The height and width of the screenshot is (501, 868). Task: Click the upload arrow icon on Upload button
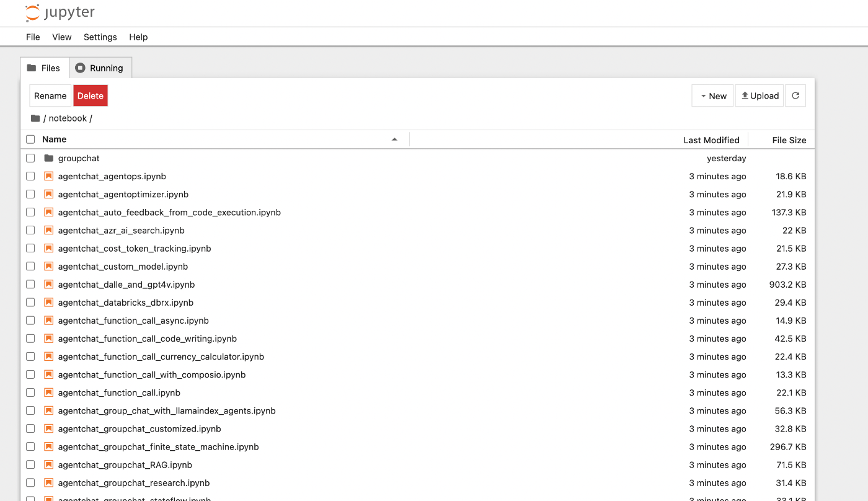click(x=745, y=95)
